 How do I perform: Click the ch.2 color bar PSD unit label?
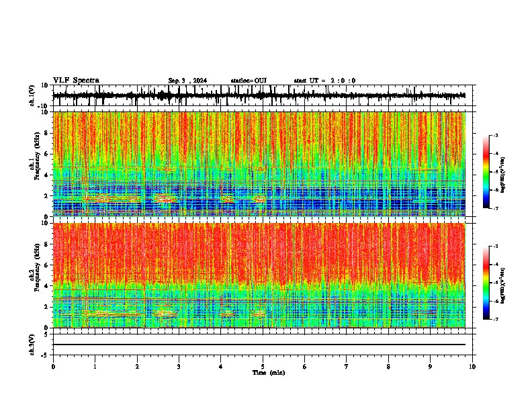click(502, 285)
